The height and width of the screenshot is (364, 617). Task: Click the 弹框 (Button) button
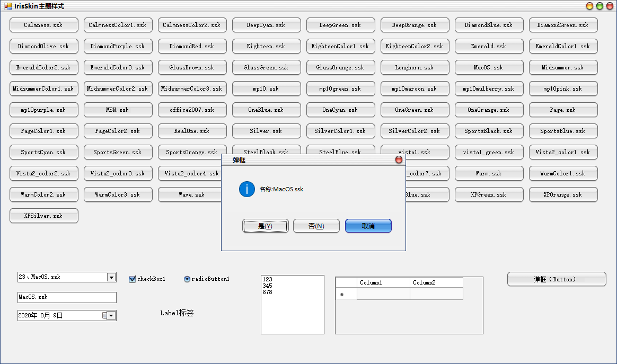click(x=557, y=279)
